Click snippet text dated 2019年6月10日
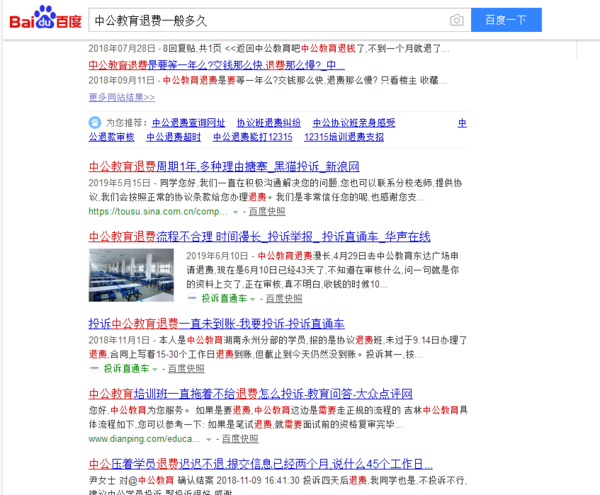Screen dimensions: 600x495 [323, 270]
